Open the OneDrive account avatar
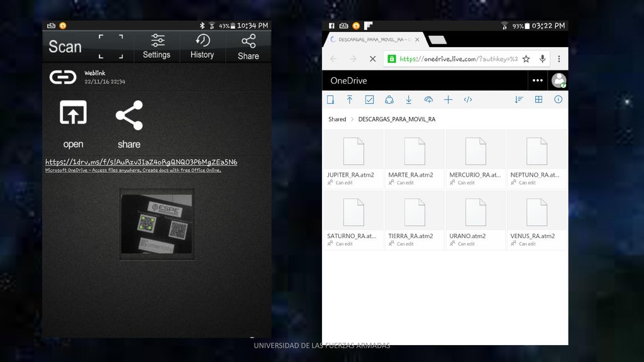 [x=558, y=80]
